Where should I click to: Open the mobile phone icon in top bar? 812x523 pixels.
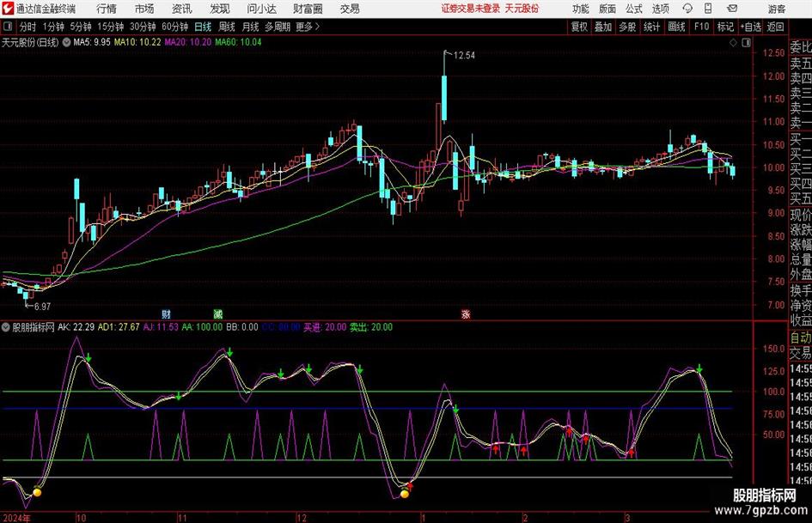708,9
